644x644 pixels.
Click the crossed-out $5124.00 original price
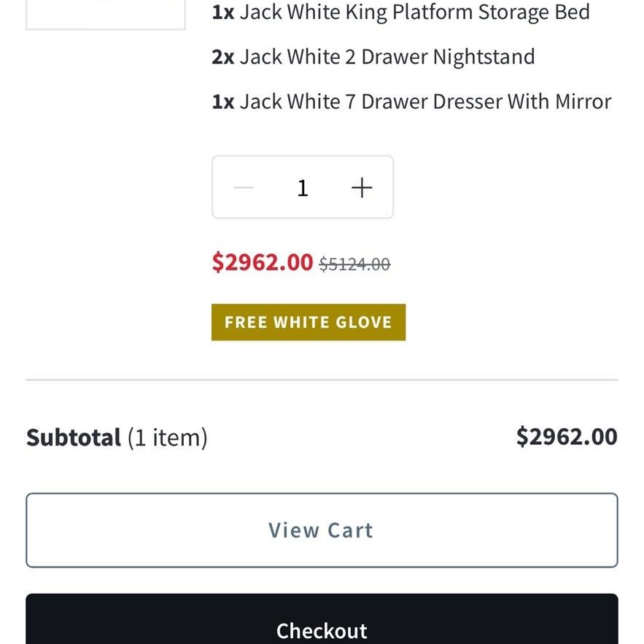[x=354, y=264]
